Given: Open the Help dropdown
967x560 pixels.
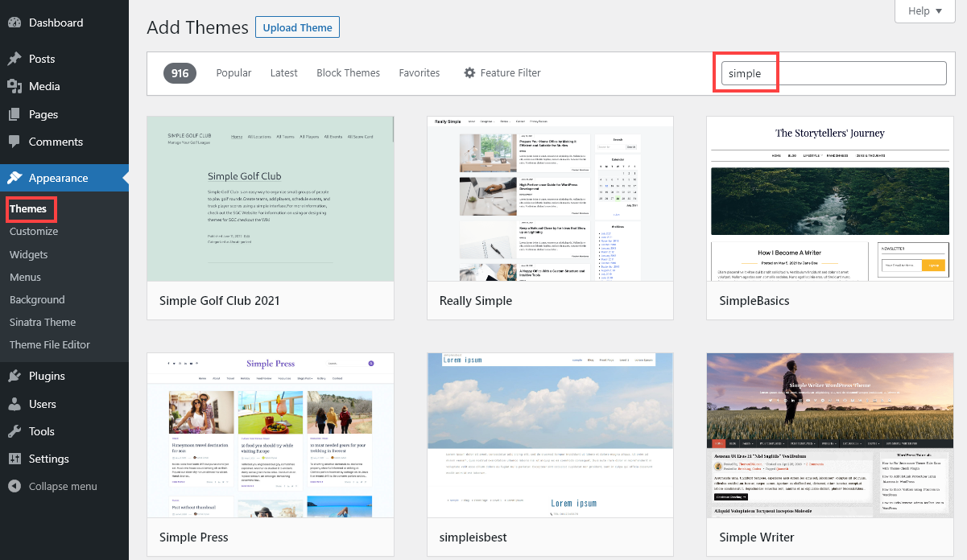Looking at the screenshot, I should click(x=924, y=11).
